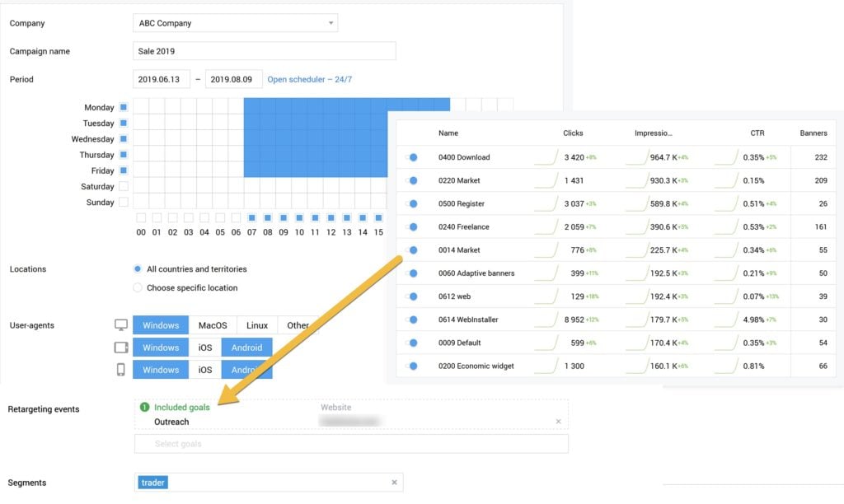Screen dimensions: 844x504
Task: Open the ABC Company dropdown
Action: click(235, 23)
